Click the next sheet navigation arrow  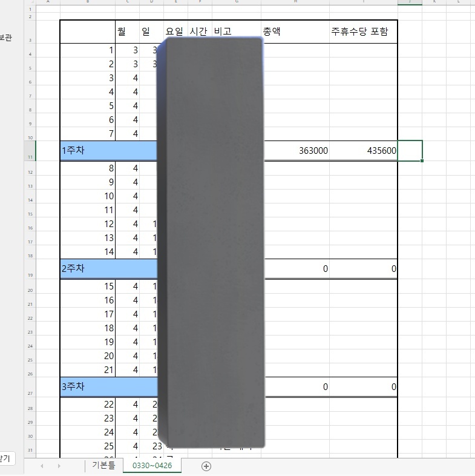(59, 466)
